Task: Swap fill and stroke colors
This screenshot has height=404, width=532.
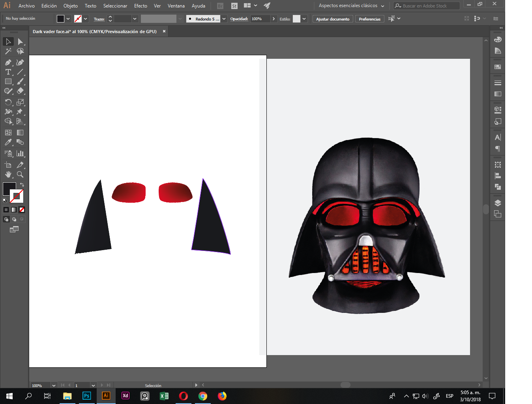Action: tap(22, 185)
